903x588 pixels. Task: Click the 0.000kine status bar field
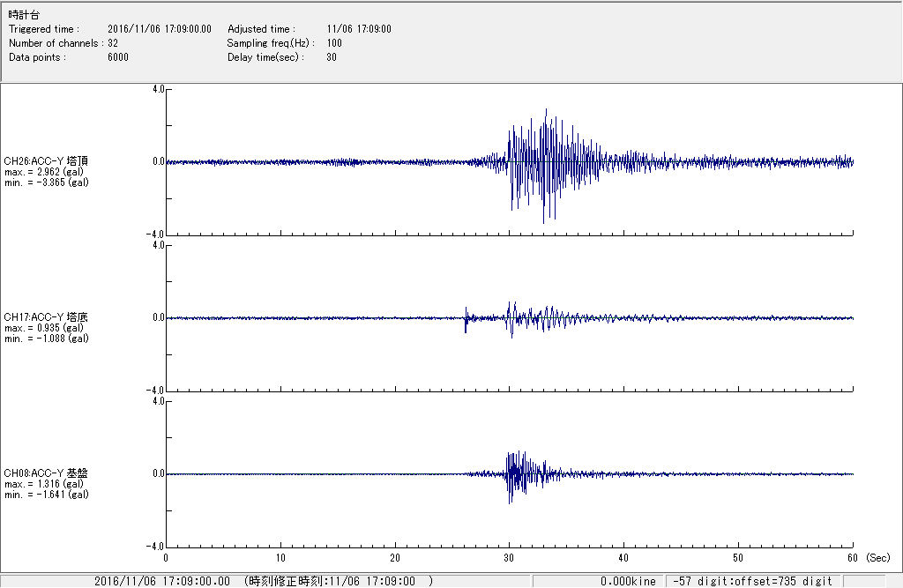(x=628, y=581)
